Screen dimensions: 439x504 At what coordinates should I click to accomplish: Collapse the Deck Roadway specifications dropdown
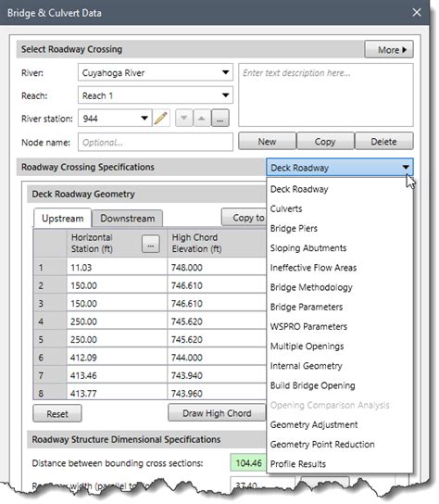[340, 167]
